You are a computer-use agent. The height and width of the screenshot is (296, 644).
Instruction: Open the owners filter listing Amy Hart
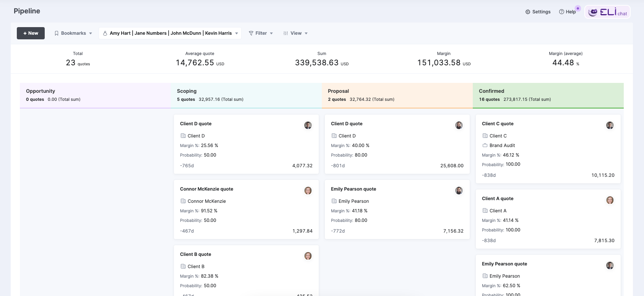click(x=170, y=33)
